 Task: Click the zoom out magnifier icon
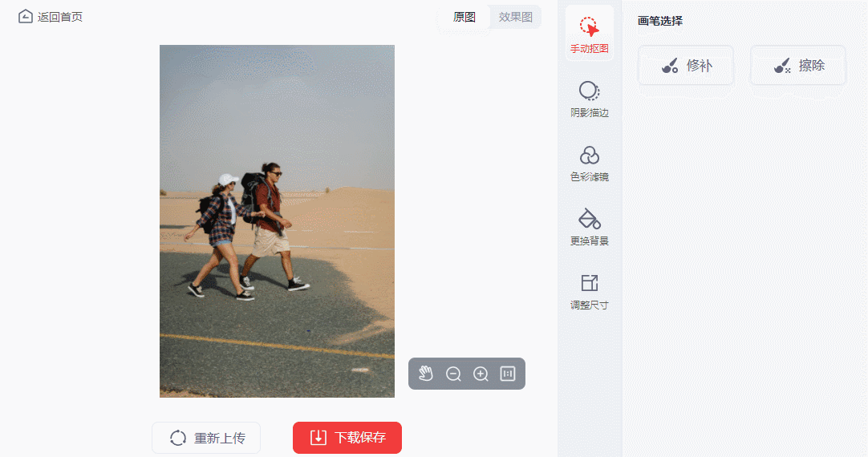(453, 374)
